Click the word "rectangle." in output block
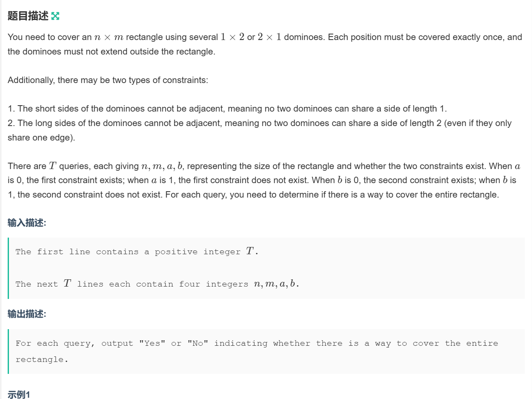The height and width of the screenshot is (399, 532). point(42,359)
